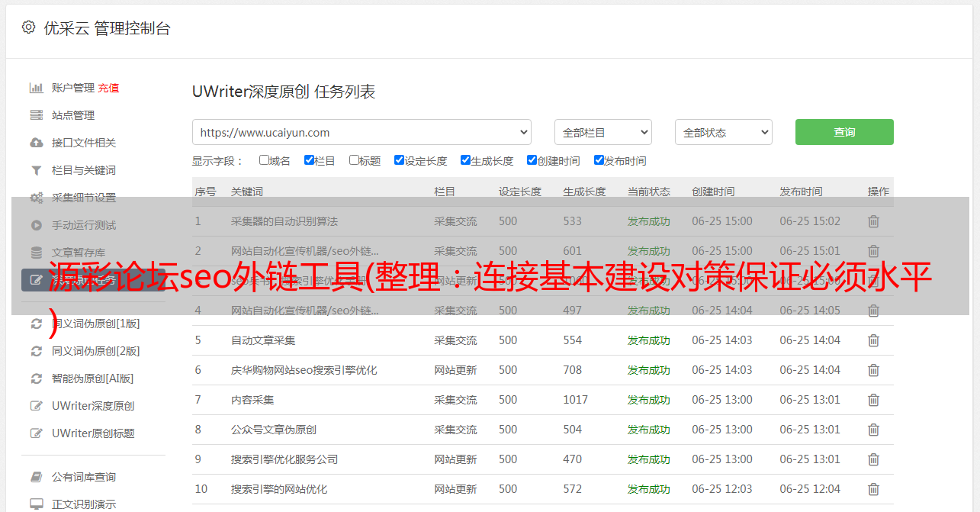Click 发布成功 status in row 7
Viewport: 980px width, 512px height.
pos(649,400)
